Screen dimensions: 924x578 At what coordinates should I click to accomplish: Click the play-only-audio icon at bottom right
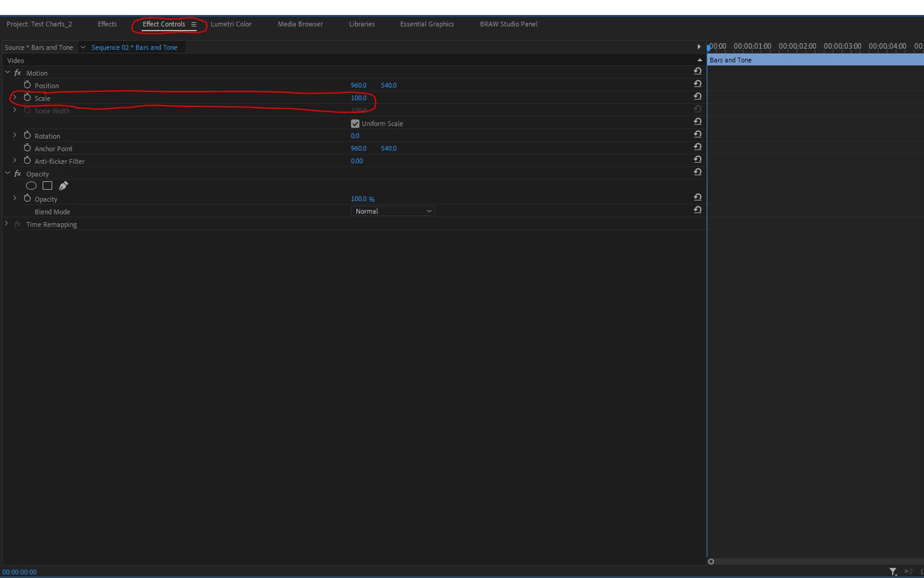pos(908,572)
